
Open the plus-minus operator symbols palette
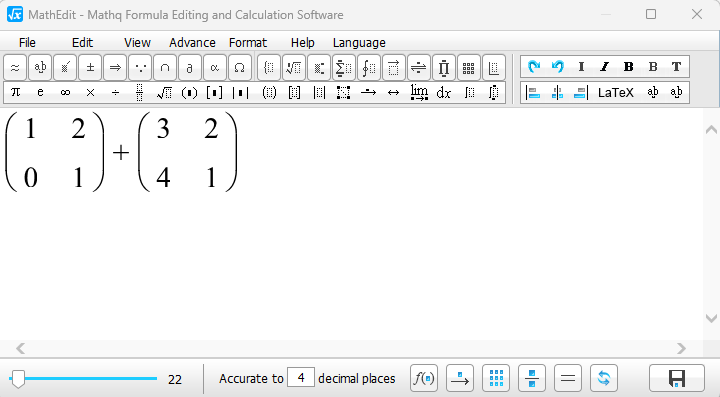pyautogui.click(x=90, y=68)
